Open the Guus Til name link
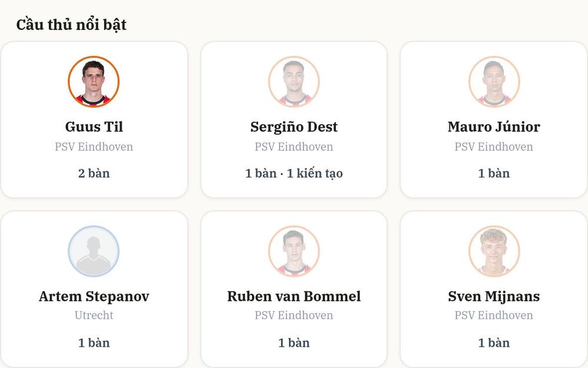This screenshot has height=368, width=588. 93,127
